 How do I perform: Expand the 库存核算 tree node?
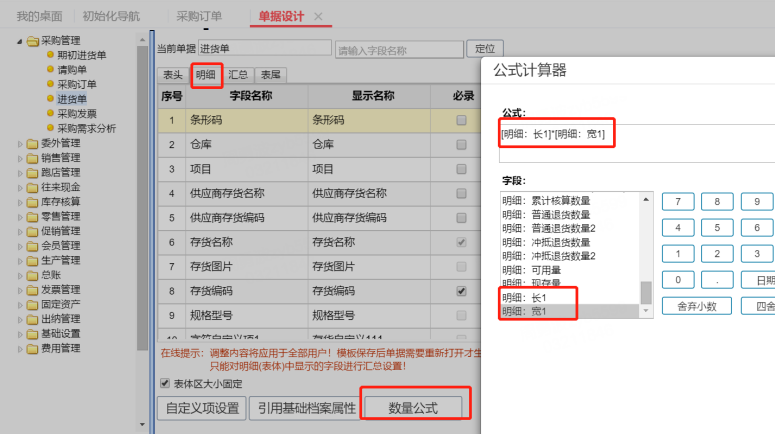pos(20,202)
